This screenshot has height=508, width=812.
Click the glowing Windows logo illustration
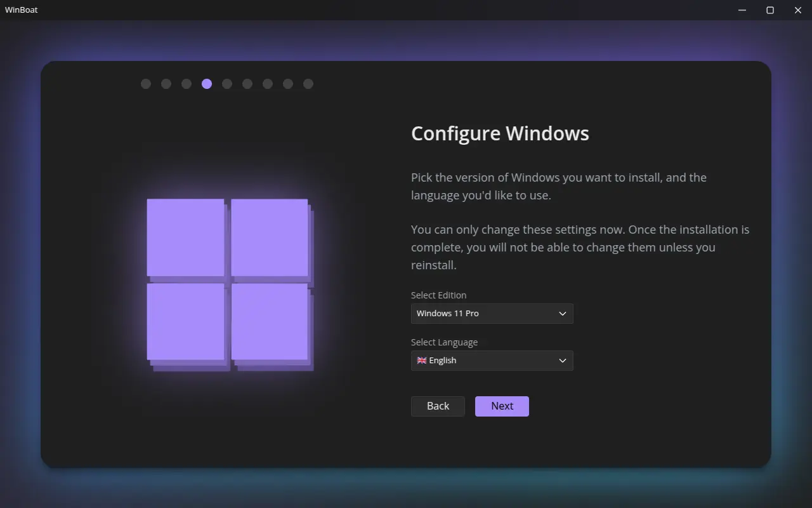point(230,284)
